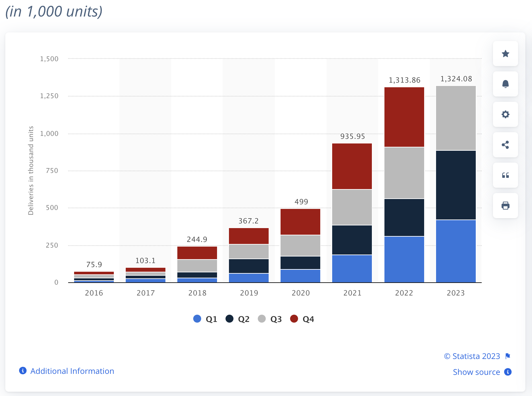Click the red Q4 segment of 2022 bar

pos(404,117)
